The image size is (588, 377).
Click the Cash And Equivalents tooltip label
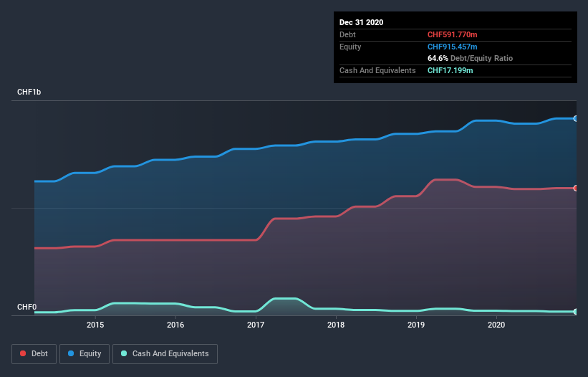point(377,70)
